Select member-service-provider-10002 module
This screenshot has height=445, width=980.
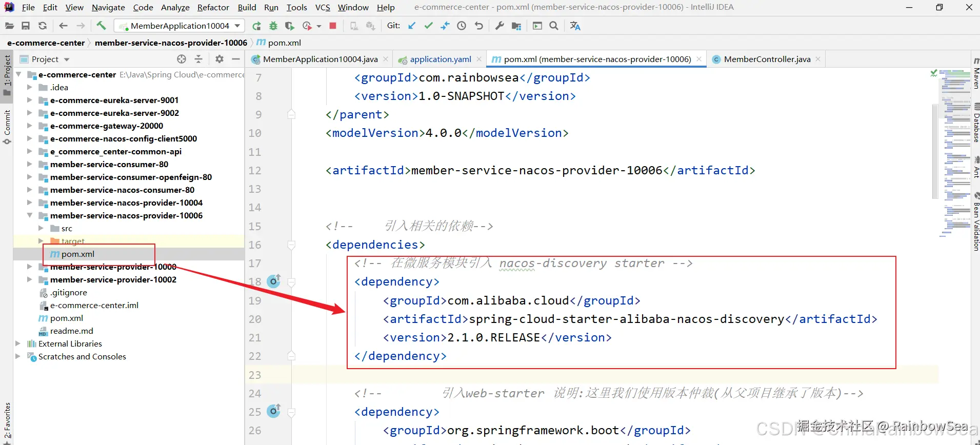pos(113,279)
